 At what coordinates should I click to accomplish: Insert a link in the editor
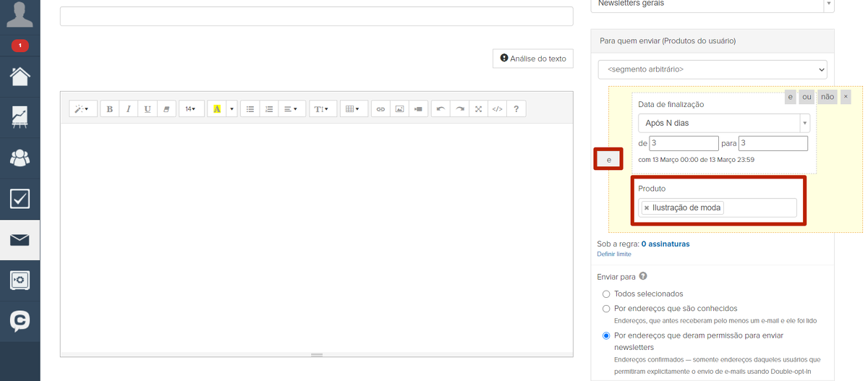pos(380,109)
